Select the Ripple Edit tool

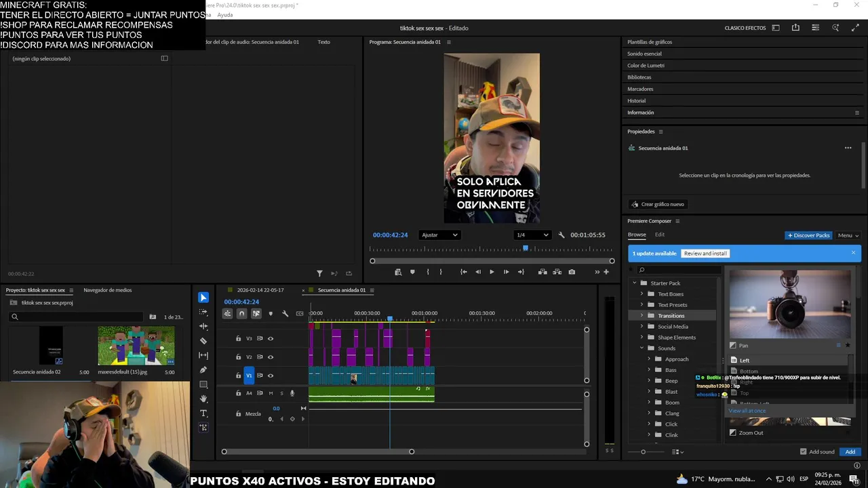[x=203, y=326]
